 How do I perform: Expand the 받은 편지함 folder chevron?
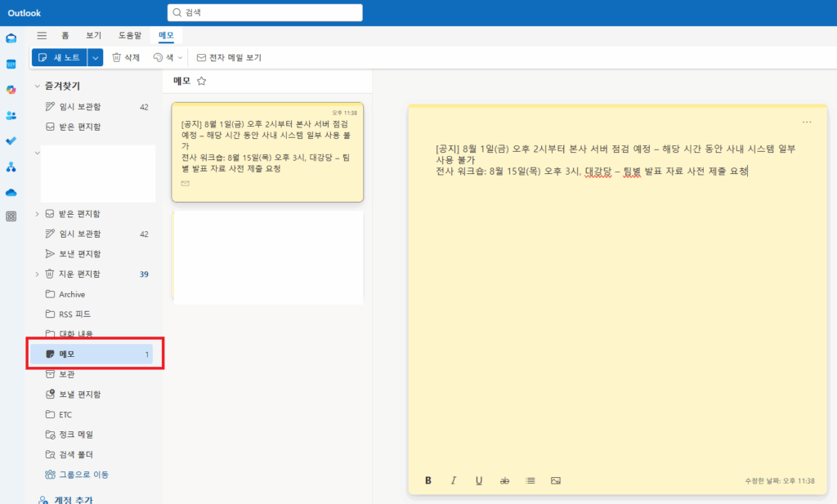37,213
